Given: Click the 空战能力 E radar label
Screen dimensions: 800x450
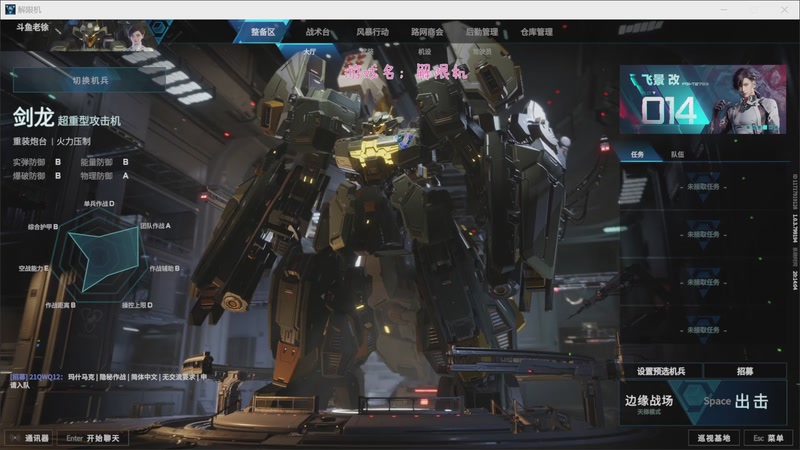Looking at the screenshot, I should 34,268.
